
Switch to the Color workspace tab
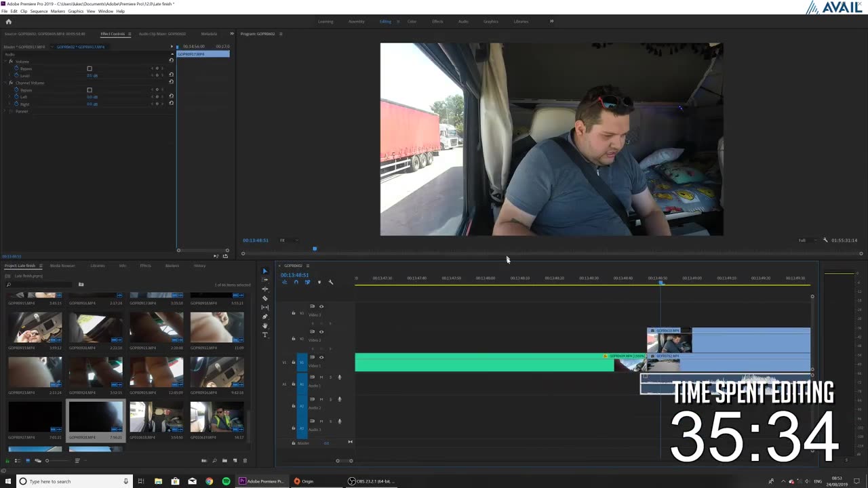coord(412,21)
